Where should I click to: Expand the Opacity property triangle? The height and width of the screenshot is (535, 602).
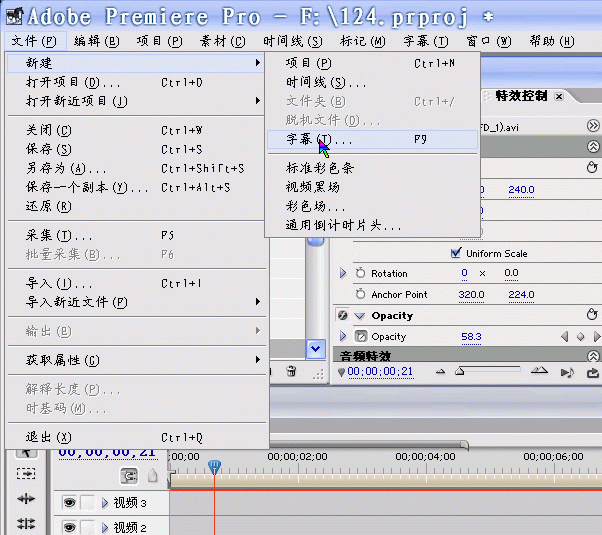pyautogui.click(x=343, y=336)
